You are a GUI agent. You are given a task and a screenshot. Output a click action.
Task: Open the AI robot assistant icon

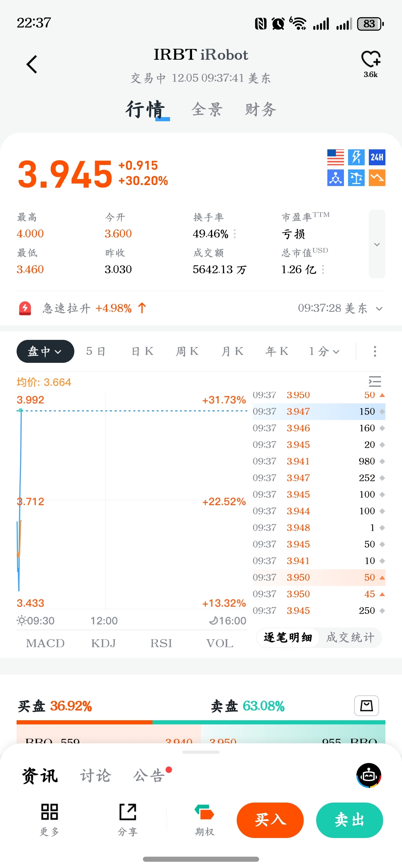click(x=368, y=775)
